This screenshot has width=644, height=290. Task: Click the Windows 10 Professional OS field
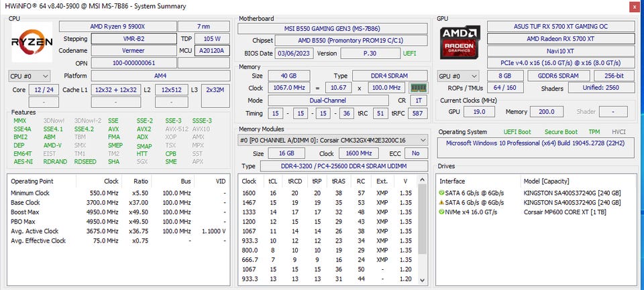(535, 147)
